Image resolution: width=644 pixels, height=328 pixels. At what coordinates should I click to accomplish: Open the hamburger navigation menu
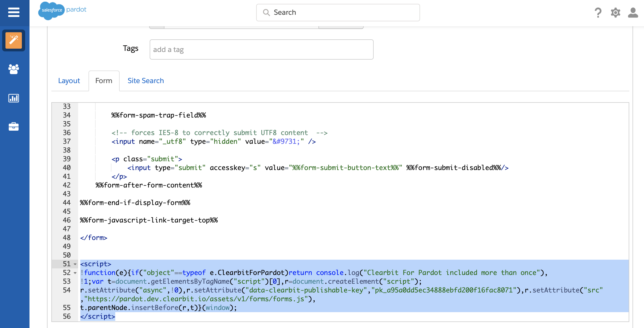(14, 12)
